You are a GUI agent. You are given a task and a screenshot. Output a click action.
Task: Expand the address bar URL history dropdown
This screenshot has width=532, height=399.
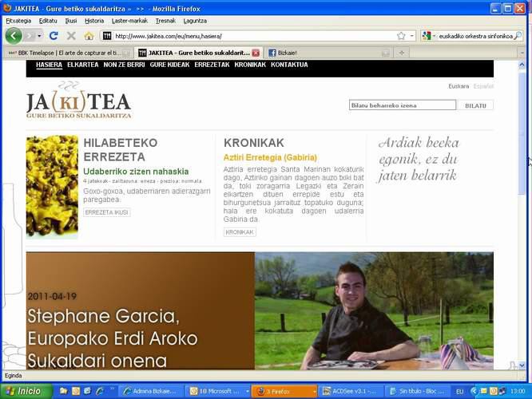[411, 36]
